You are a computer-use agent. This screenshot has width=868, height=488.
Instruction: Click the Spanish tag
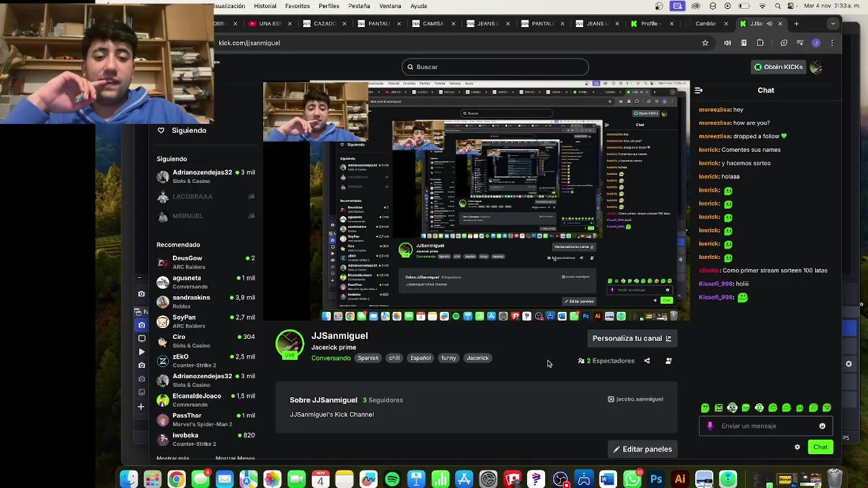(x=368, y=358)
